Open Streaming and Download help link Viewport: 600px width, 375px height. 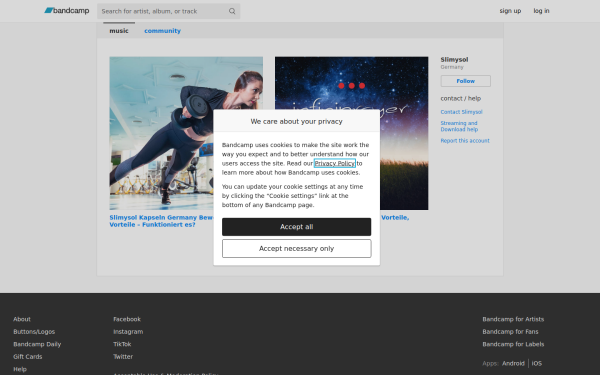tap(459, 126)
